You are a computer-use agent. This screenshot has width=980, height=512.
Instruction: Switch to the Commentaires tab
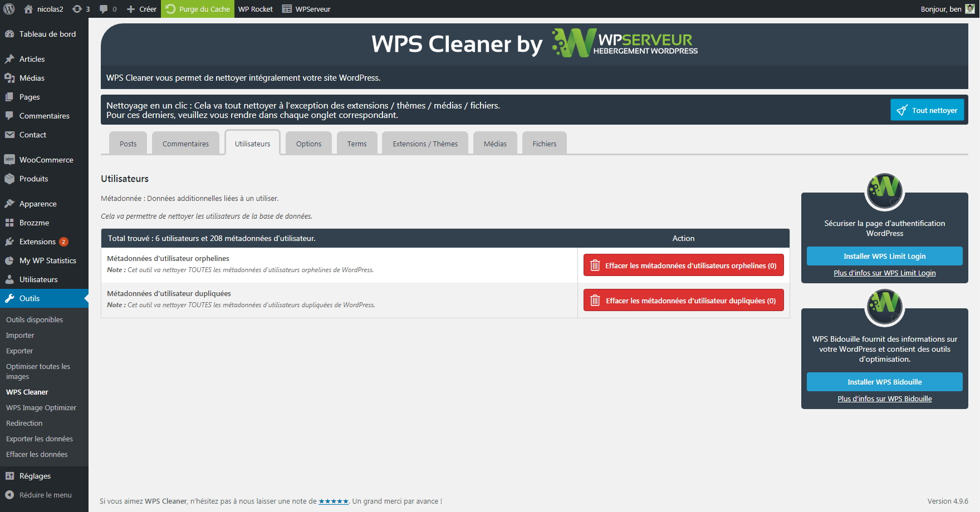click(x=185, y=144)
